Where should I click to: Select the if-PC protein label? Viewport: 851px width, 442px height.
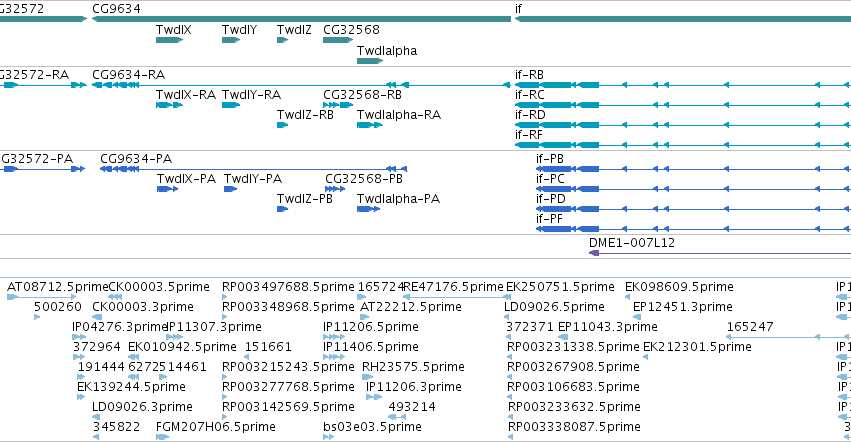[x=550, y=179]
